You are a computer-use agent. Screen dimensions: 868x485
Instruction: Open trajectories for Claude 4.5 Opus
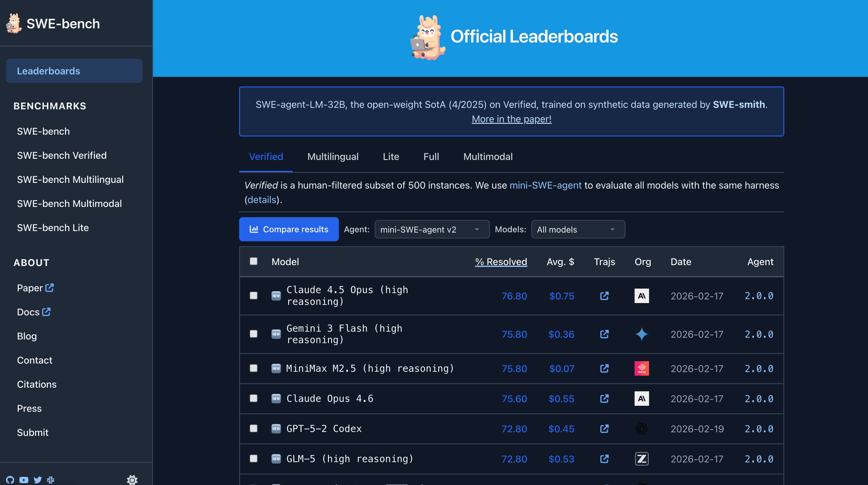click(604, 296)
